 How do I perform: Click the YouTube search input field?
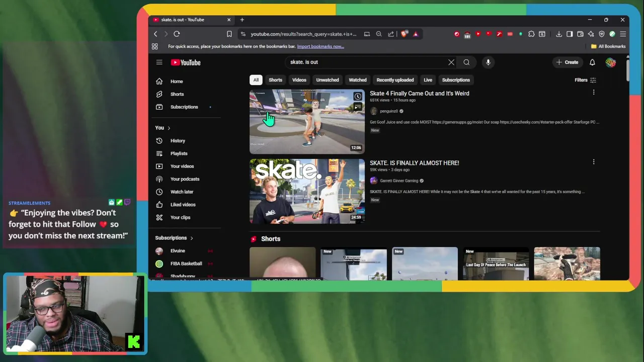tap(367, 62)
